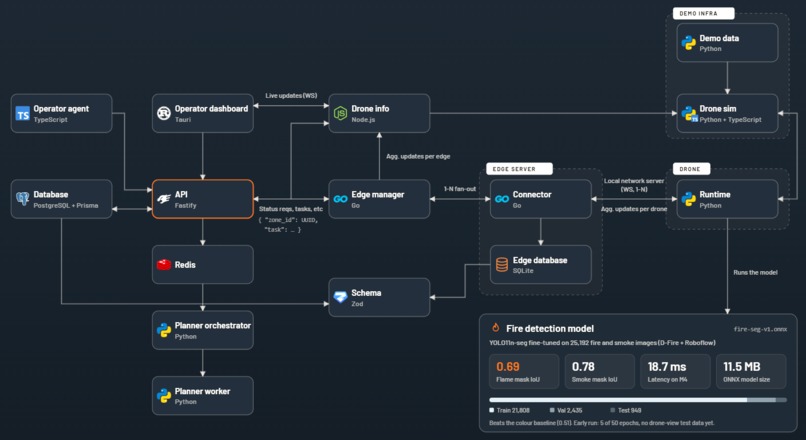Select the Edge manager node title

click(378, 195)
